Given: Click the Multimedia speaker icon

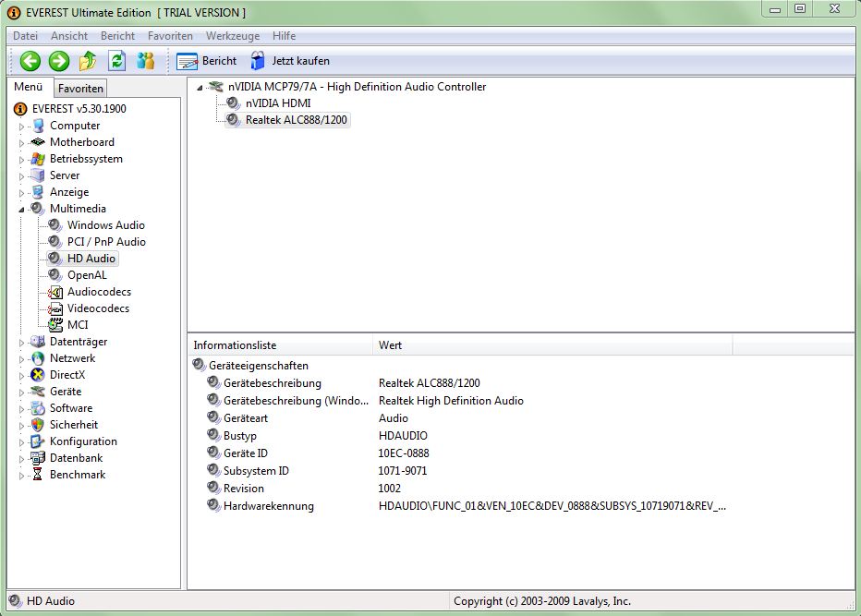Looking at the screenshot, I should pyautogui.click(x=38, y=209).
